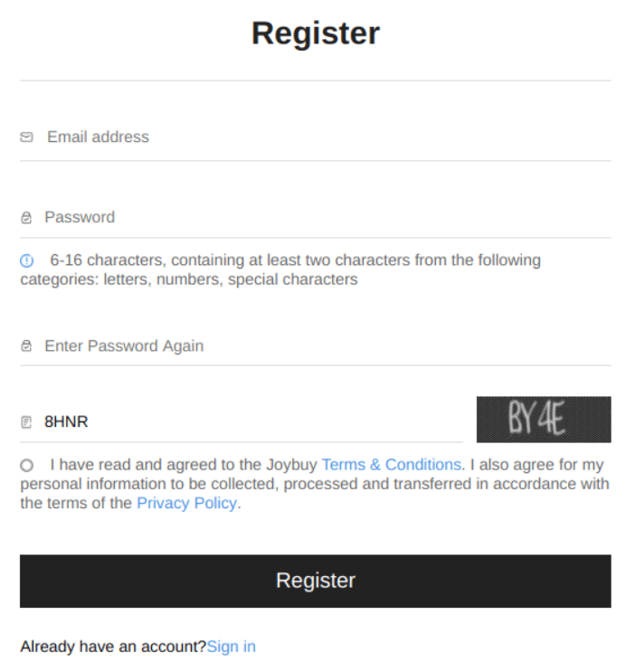Click the 'personal information to be collected' line
Viewport: 635px width, 672px height.
coord(315,484)
